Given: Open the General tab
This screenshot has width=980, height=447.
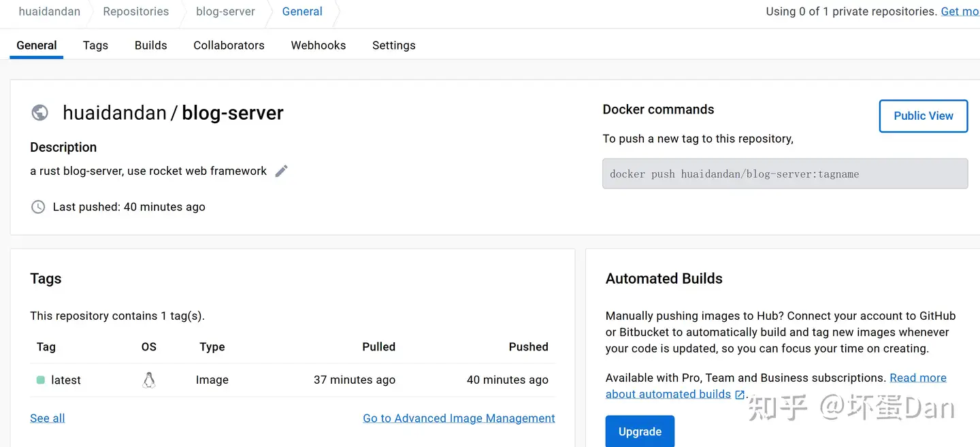Looking at the screenshot, I should coord(37,46).
